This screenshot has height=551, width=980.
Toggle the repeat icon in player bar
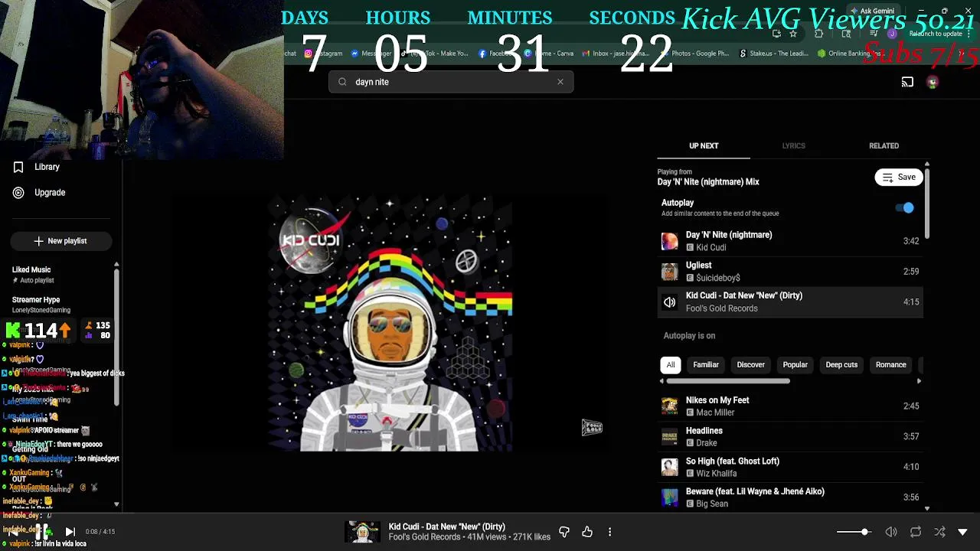916,532
